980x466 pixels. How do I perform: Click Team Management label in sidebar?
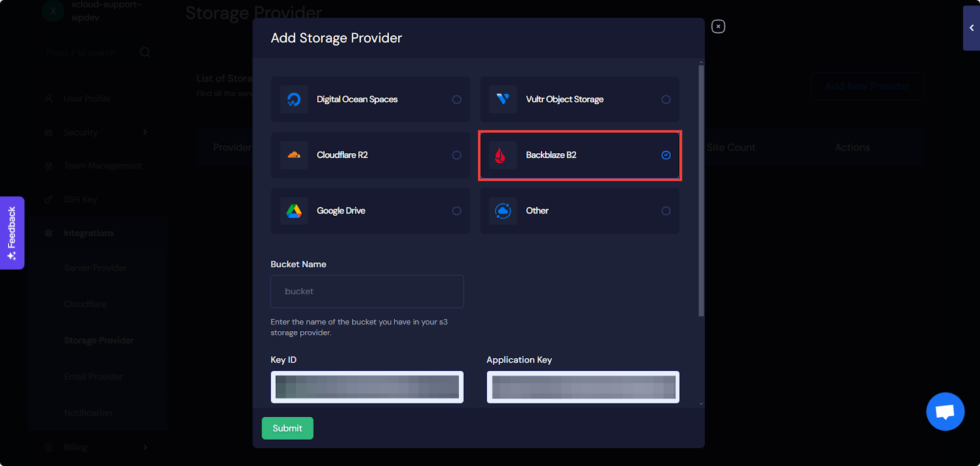coord(102,166)
